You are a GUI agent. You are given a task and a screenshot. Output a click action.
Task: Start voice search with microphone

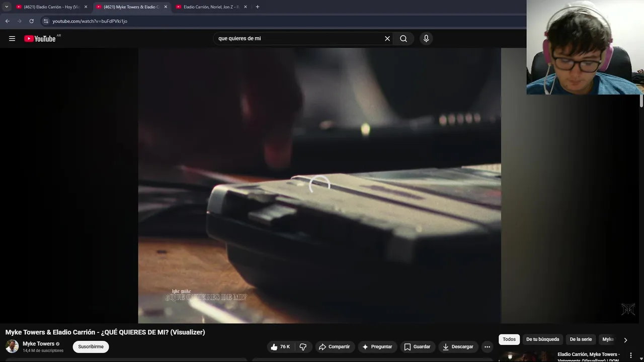point(426,39)
